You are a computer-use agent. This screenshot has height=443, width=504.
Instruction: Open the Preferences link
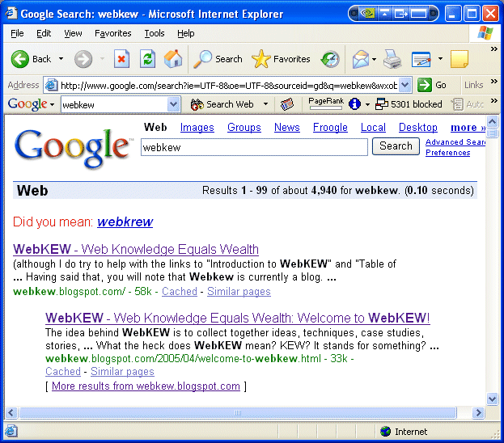(447, 153)
